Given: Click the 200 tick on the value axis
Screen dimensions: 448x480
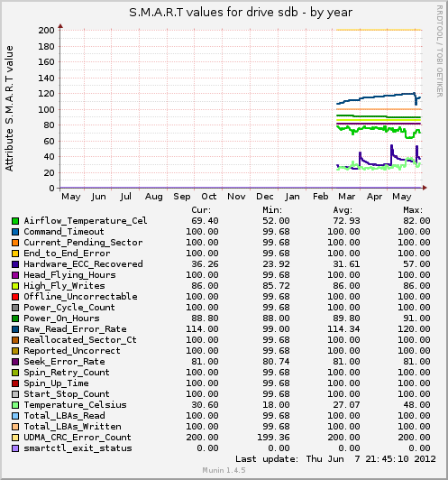Looking at the screenshot, I should [x=47, y=31].
